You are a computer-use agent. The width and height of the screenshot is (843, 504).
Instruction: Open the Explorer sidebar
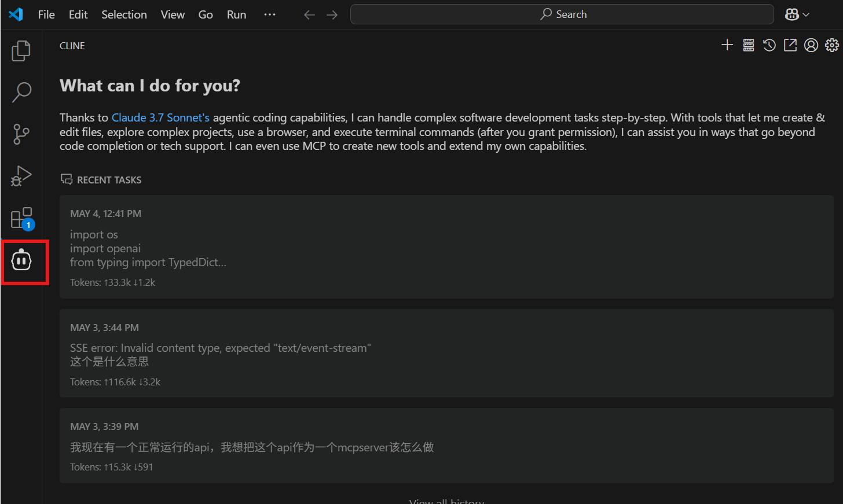(21, 50)
